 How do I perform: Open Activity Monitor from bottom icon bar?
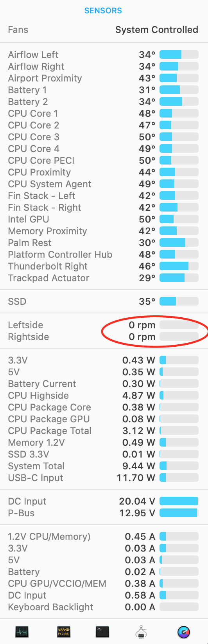click(x=22, y=631)
